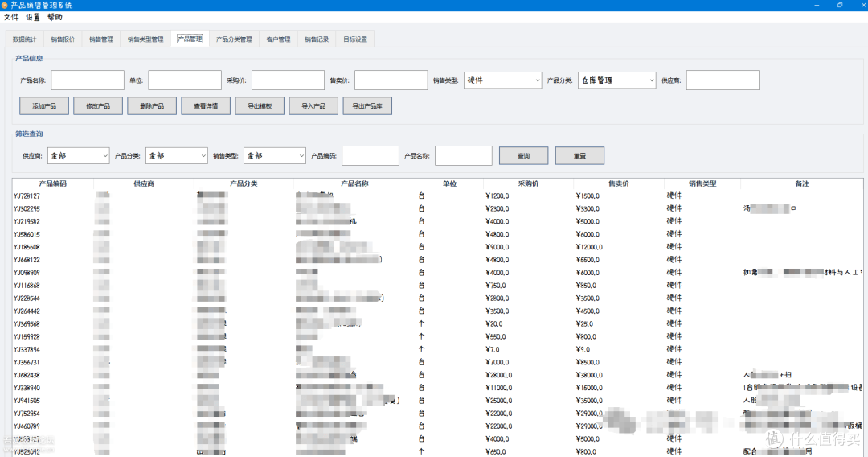Click the 导出模板 button
Viewport: 868px width, 457px height.
pos(260,106)
